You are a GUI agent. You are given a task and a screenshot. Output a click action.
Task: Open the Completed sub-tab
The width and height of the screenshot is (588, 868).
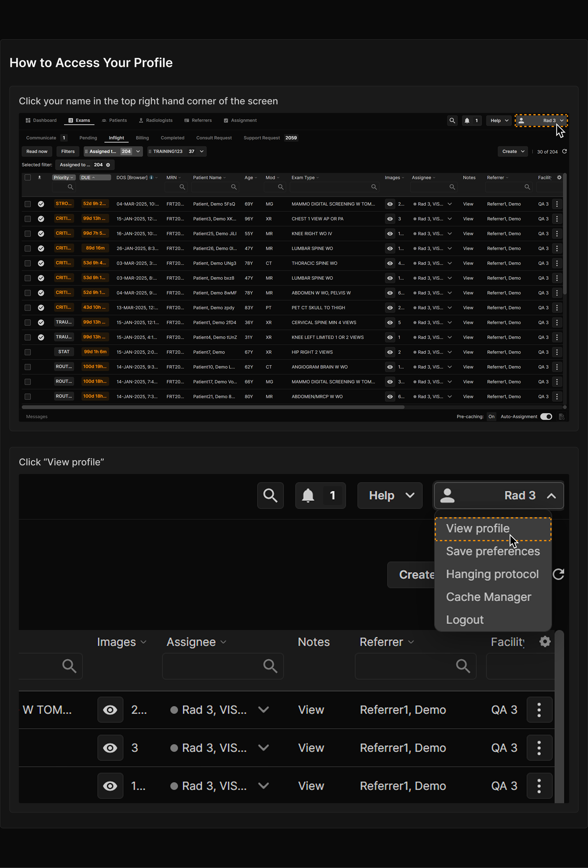click(172, 138)
